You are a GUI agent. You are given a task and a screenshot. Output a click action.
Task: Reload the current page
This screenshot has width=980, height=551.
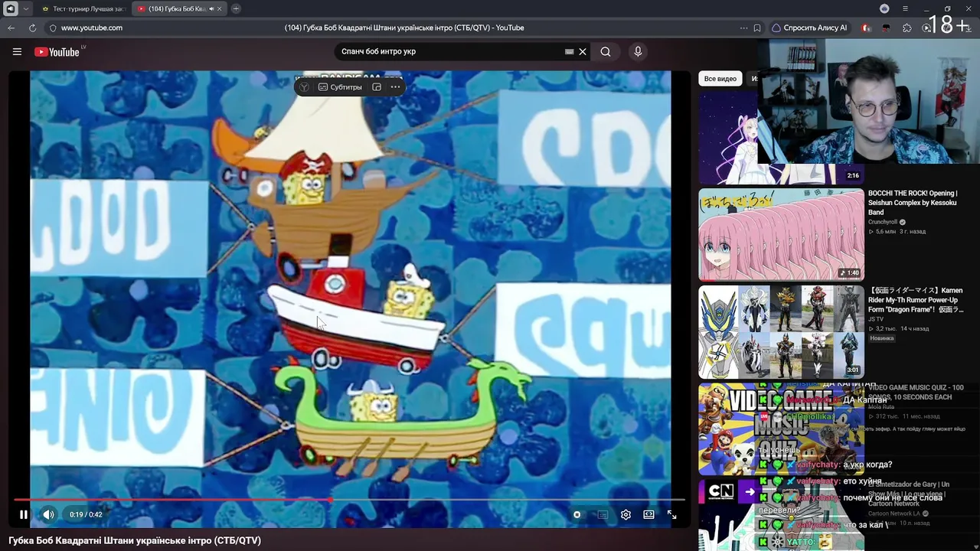32,28
